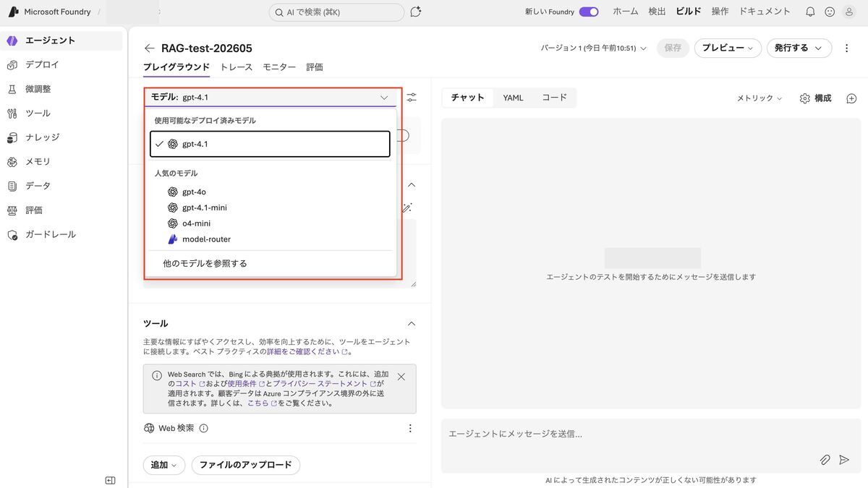Open Web 検索 more-options kebab menu

[x=410, y=428]
